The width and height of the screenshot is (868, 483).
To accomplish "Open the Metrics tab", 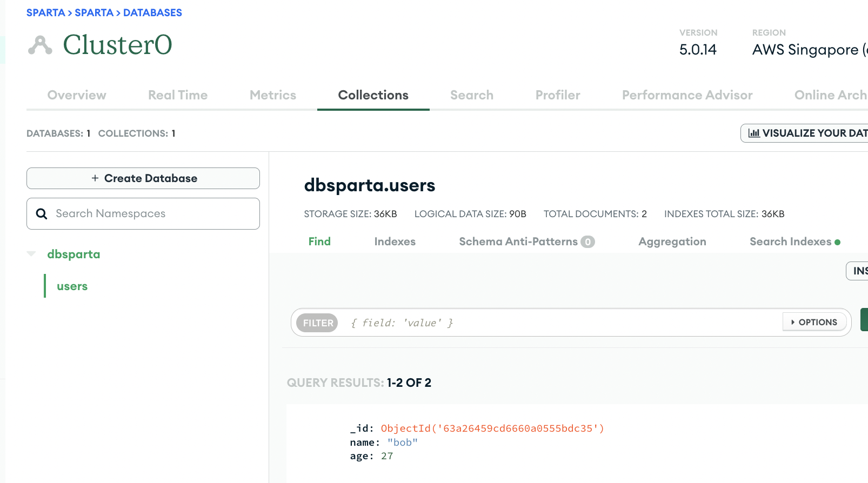I will pyautogui.click(x=273, y=95).
